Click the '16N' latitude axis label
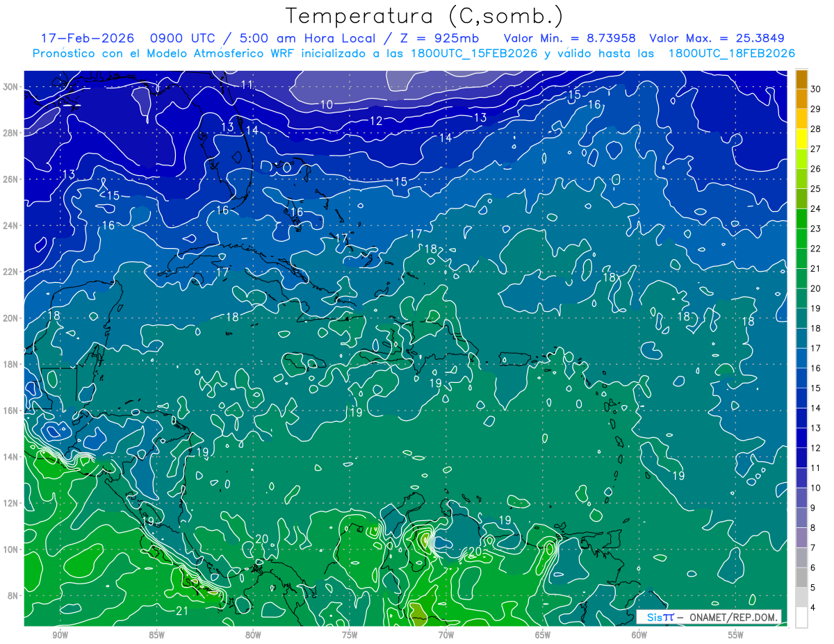The width and height of the screenshot is (834, 644). pyautogui.click(x=11, y=411)
